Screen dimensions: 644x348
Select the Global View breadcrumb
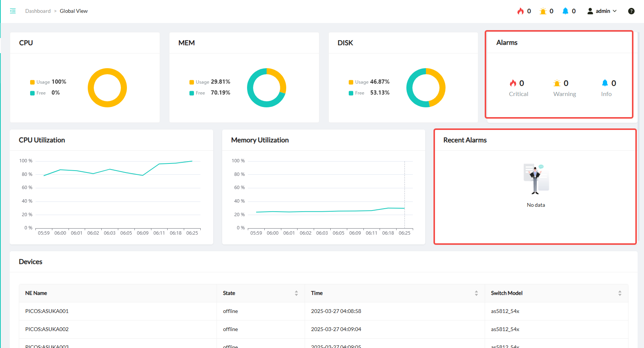coord(74,11)
